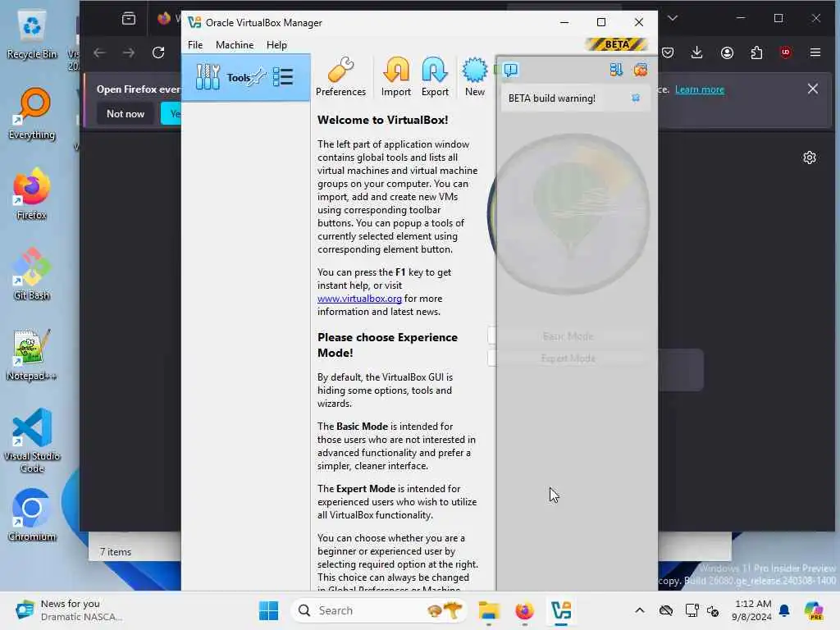Follow the Learn more link in Firefox
Screen dimensions: 840x630
pos(700,89)
